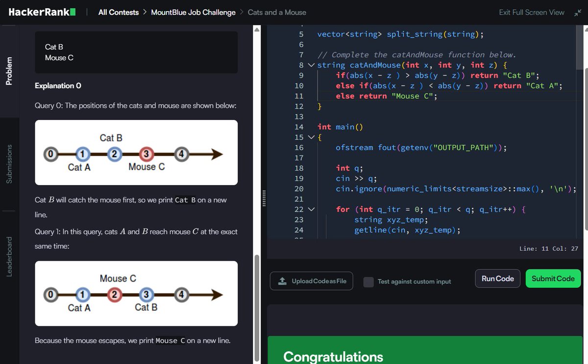Switch to the Problem side tab
The height and width of the screenshot is (364, 588).
(x=9, y=71)
